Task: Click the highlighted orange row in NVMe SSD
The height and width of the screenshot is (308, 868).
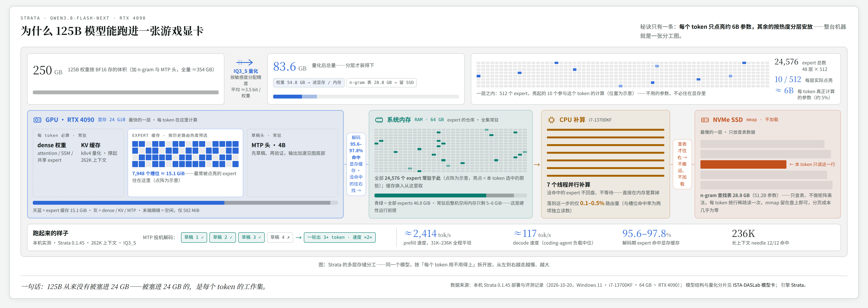Action: 743,164
